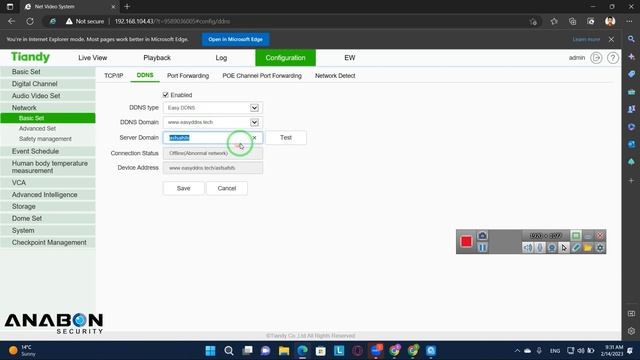Open the DDNS type dropdown
This screenshot has width=640, height=360.
pos(254,108)
